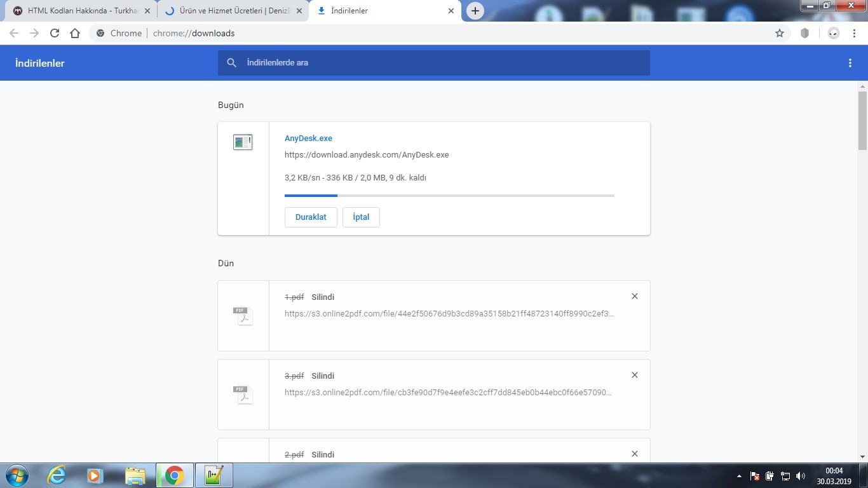Open Action Center flag in tray
Screen dimensions: 868x488
click(x=755, y=476)
